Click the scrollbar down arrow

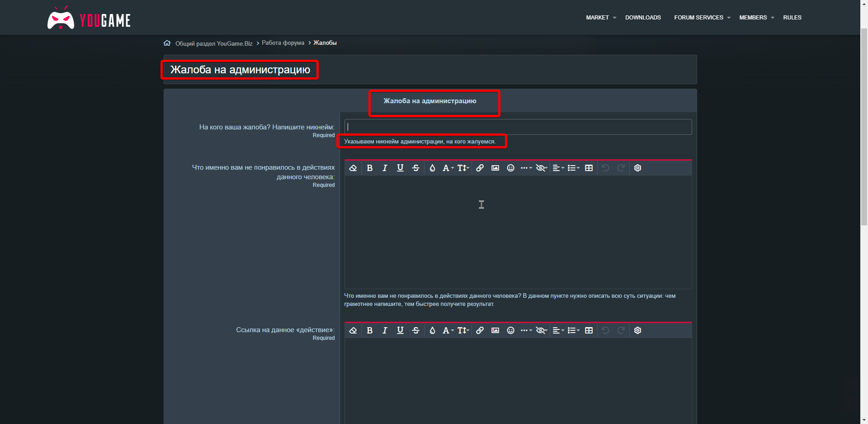tap(864, 420)
